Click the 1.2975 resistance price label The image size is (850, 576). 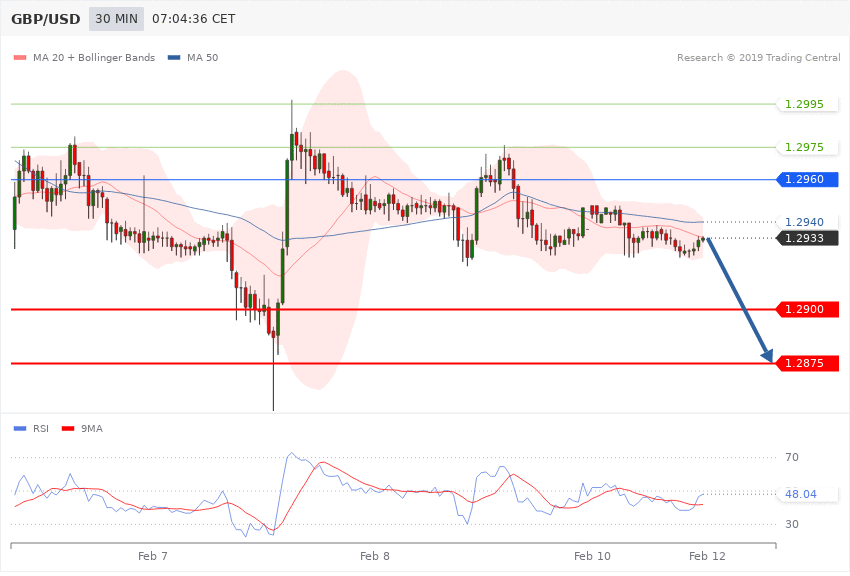[x=808, y=147]
